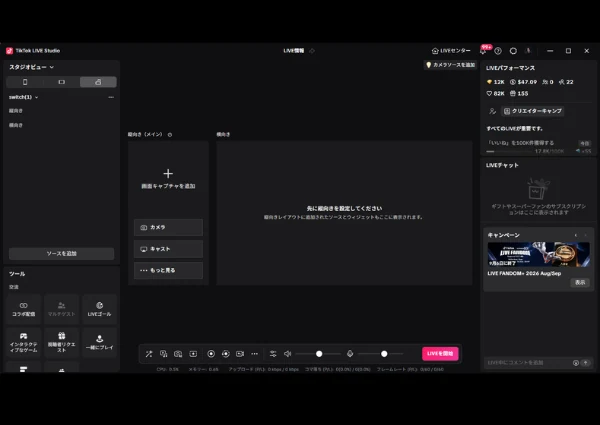Click the フレームレート status entry
This screenshot has width=600, height=425.
tap(411, 370)
